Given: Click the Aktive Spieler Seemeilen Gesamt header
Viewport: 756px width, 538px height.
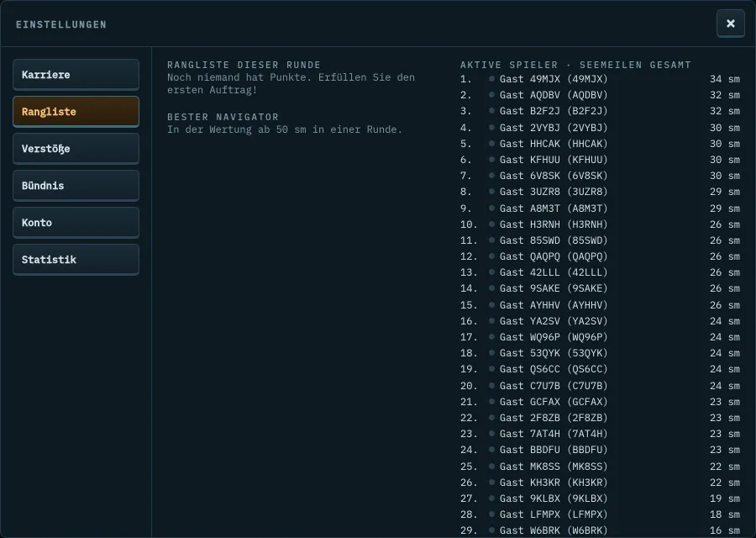Looking at the screenshot, I should point(575,65).
